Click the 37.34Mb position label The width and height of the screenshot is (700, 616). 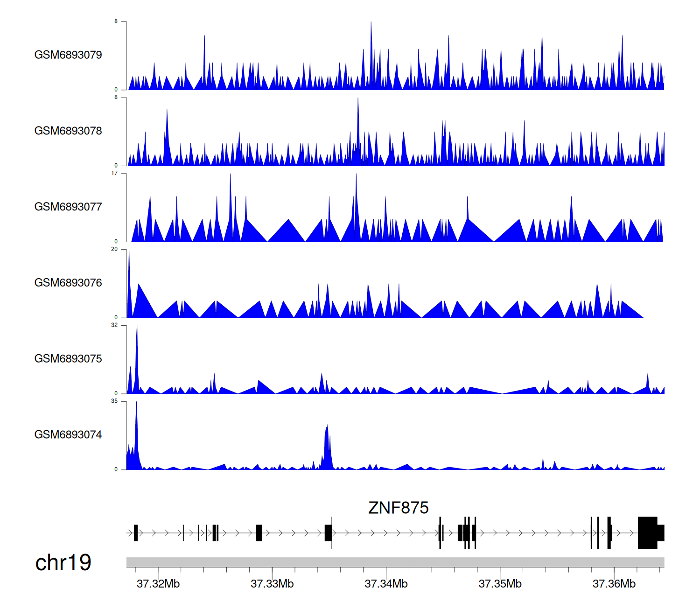point(386,584)
